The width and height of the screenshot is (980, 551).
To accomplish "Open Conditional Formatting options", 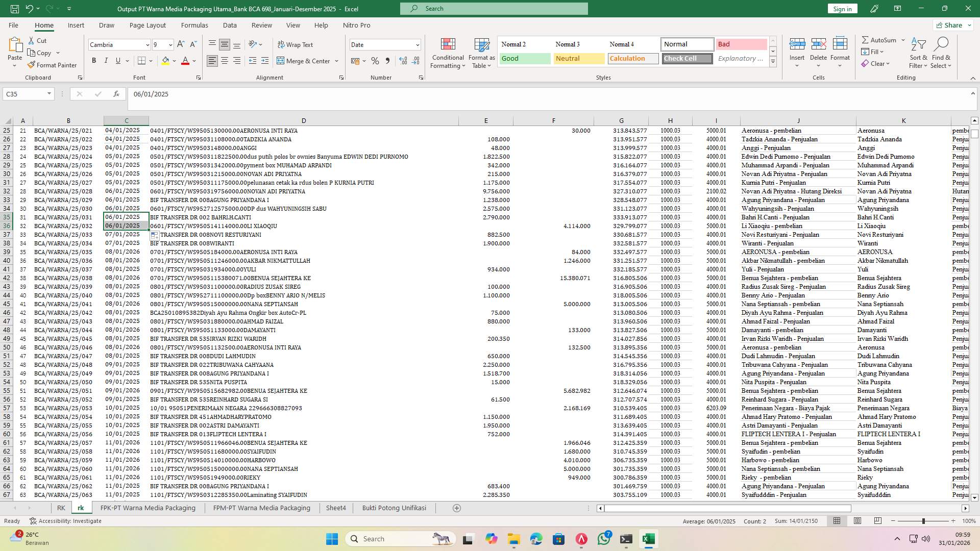I will tap(447, 53).
